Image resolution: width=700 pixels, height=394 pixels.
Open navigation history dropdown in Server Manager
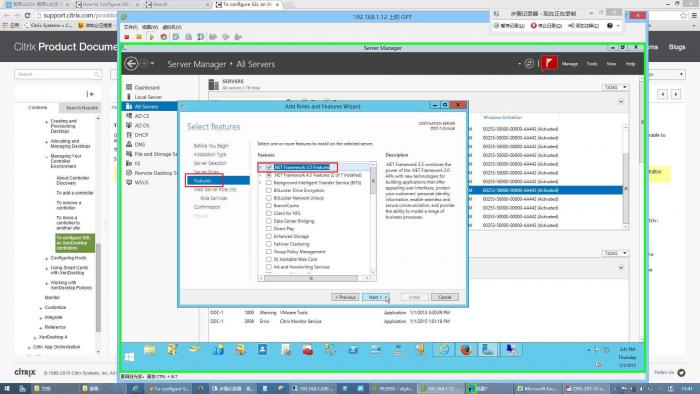(153, 64)
